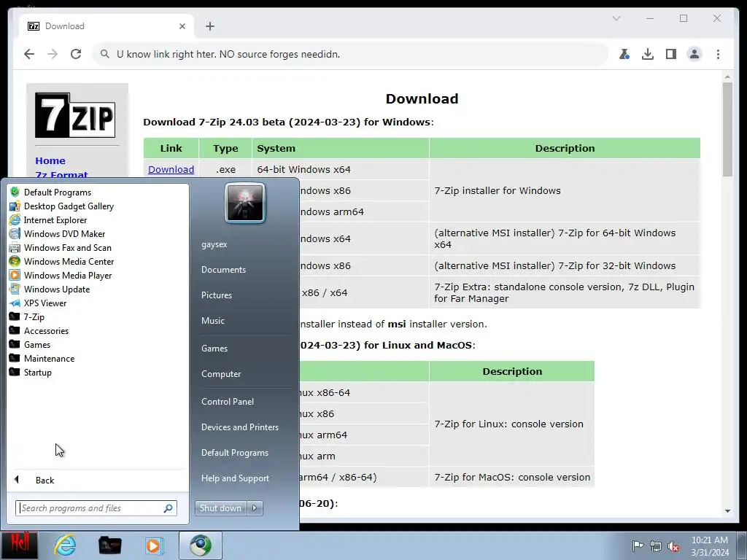Click the search magnifier in Start menu
The height and width of the screenshot is (560, 747).
[169, 508]
